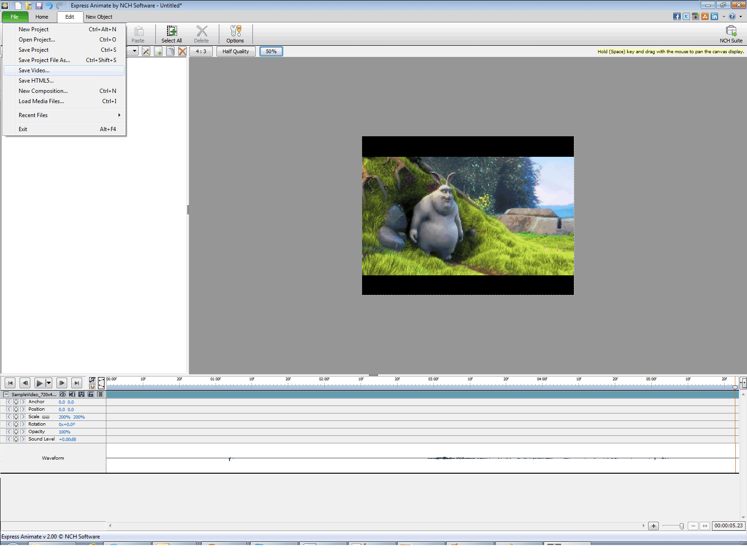Viewport: 747px width, 560px height.
Task: Open the blue Help question icon
Action: [732, 16]
